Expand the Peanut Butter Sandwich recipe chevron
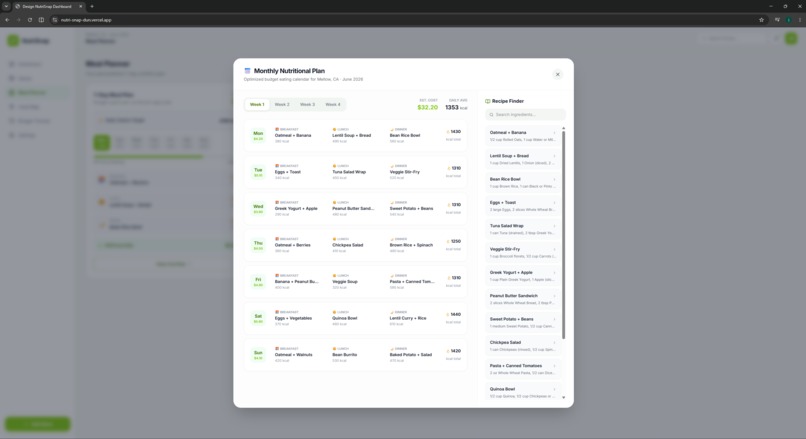 click(x=554, y=296)
